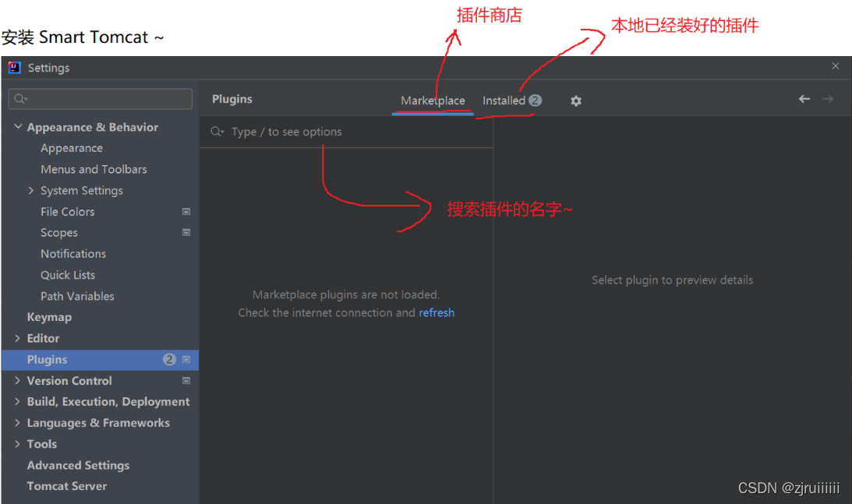Viewport: 852px width, 504px height.
Task: Expand the Editor section
Action: [17, 338]
